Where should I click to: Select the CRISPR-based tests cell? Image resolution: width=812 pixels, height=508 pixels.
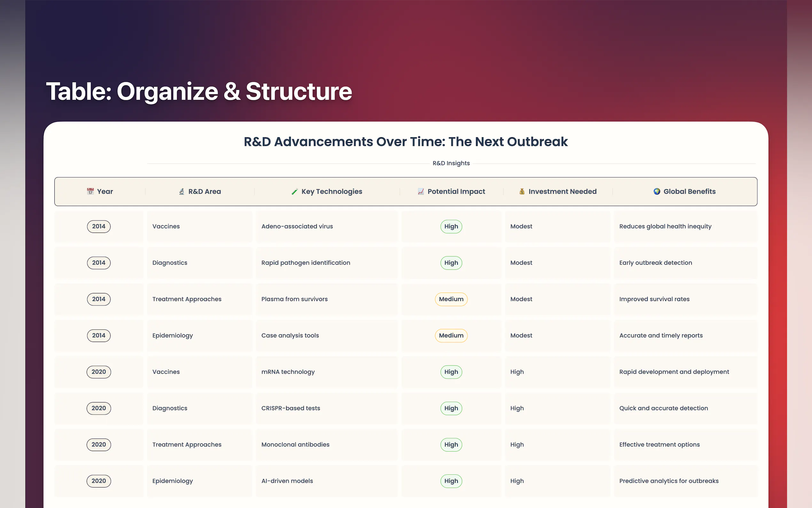click(x=291, y=408)
